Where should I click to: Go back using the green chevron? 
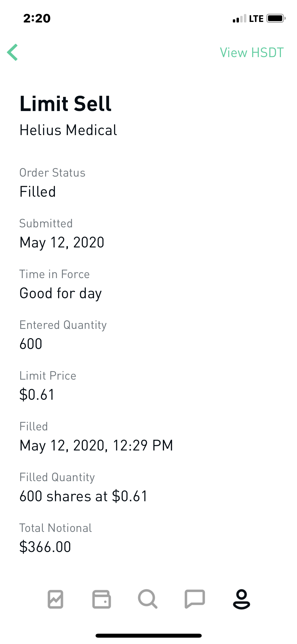click(x=13, y=52)
